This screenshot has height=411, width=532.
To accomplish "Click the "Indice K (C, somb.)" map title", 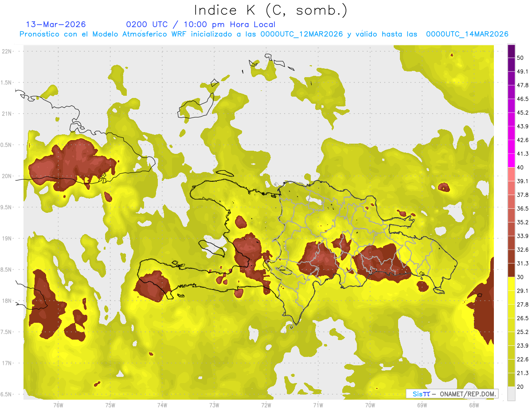I will pos(270,10).
